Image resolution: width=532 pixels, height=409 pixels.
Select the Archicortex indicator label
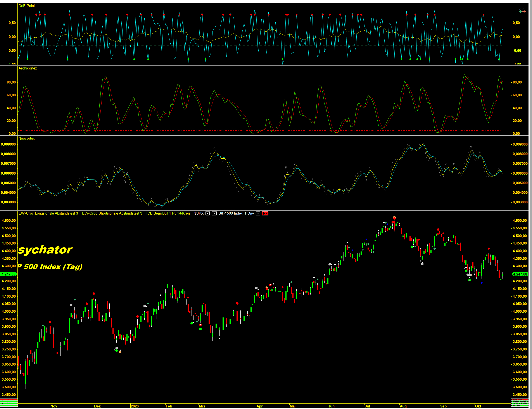(x=28, y=68)
